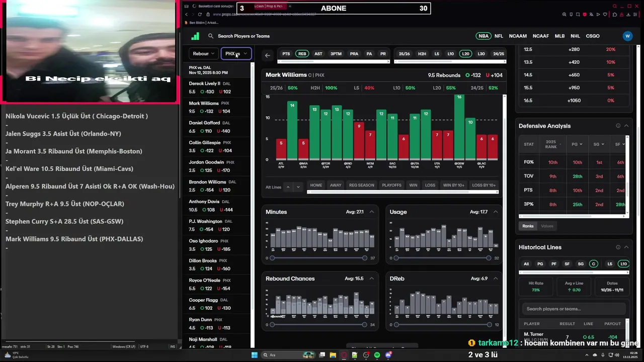
Task: Open Windows Start menu
Action: click(255, 355)
